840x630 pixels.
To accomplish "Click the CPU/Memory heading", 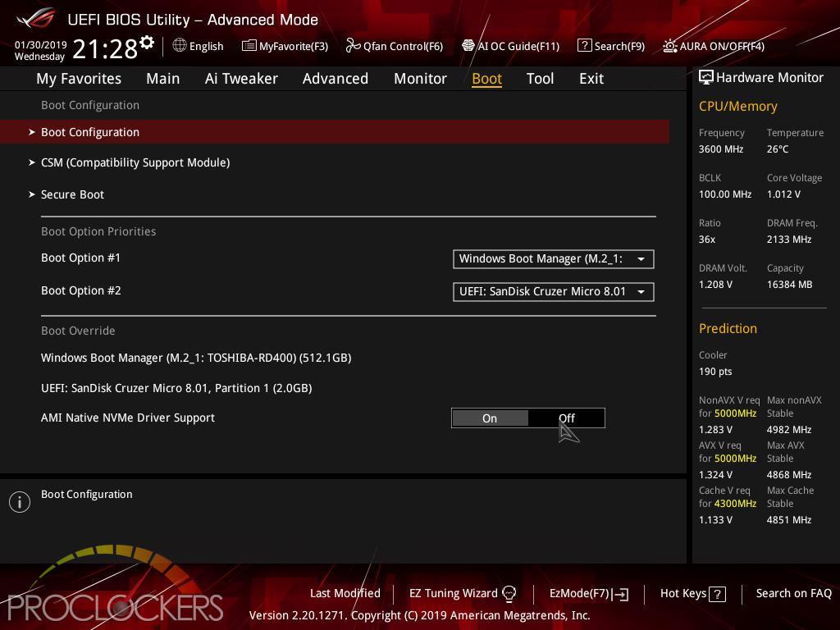I will 737,107.
